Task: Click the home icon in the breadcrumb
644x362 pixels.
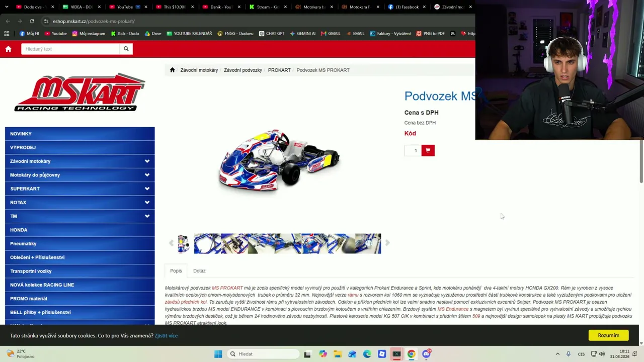Action: (x=172, y=70)
